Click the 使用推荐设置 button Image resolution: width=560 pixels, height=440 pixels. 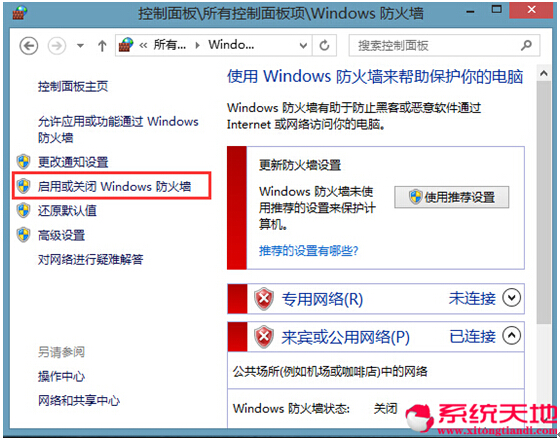(451, 197)
